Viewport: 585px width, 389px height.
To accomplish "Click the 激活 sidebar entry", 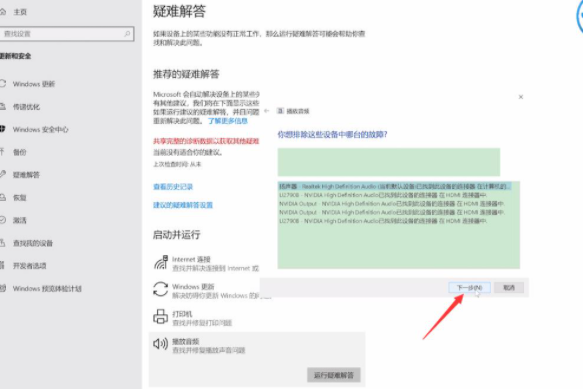I will tap(19, 220).
